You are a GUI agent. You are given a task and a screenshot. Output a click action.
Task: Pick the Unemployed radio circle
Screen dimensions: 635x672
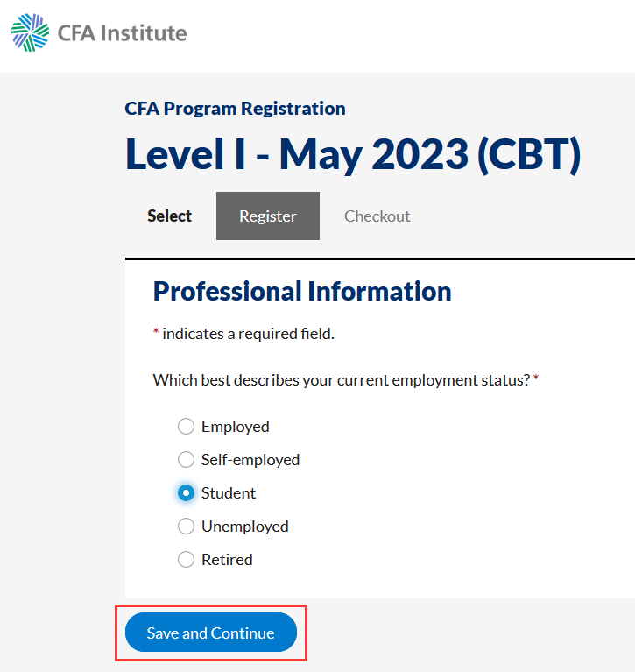[186, 526]
